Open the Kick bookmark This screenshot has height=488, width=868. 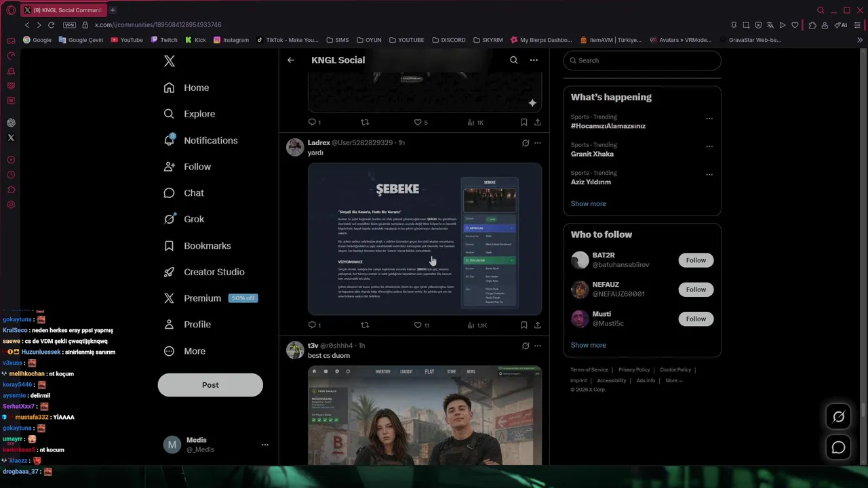(x=195, y=40)
